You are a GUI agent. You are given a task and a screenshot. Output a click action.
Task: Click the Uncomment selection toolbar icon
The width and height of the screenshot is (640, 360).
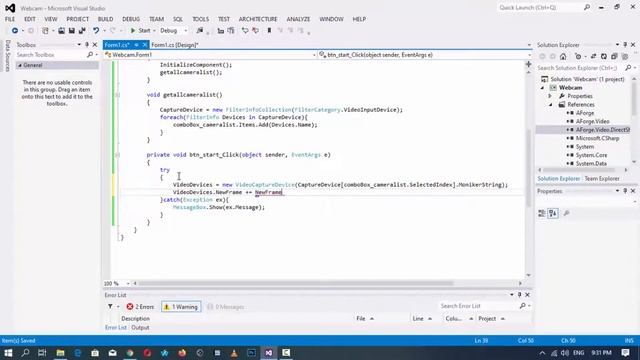click(256, 31)
